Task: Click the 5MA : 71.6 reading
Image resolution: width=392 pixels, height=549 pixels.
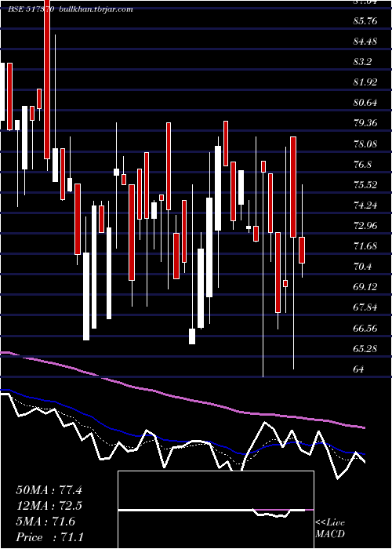Action: [x=45, y=522]
